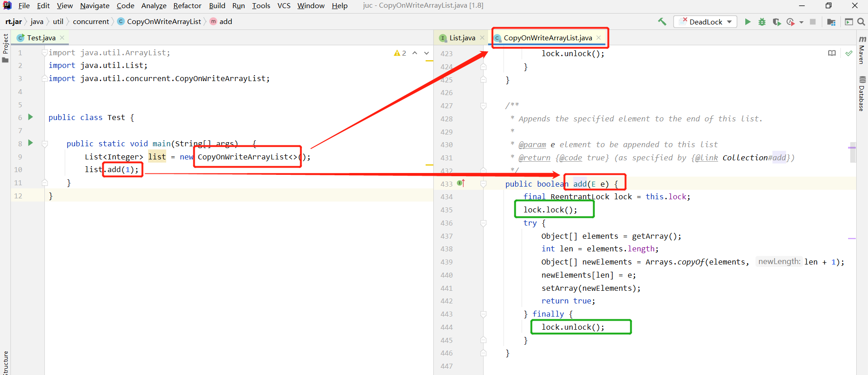This screenshot has height=375, width=868.
Task: Go to previous highlighted error arrow
Action: click(415, 53)
